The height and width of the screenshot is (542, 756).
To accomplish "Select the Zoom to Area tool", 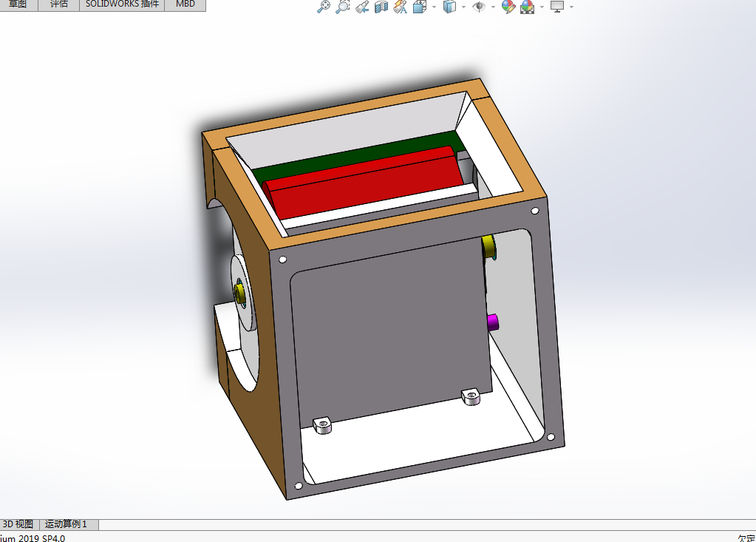I will [342, 7].
